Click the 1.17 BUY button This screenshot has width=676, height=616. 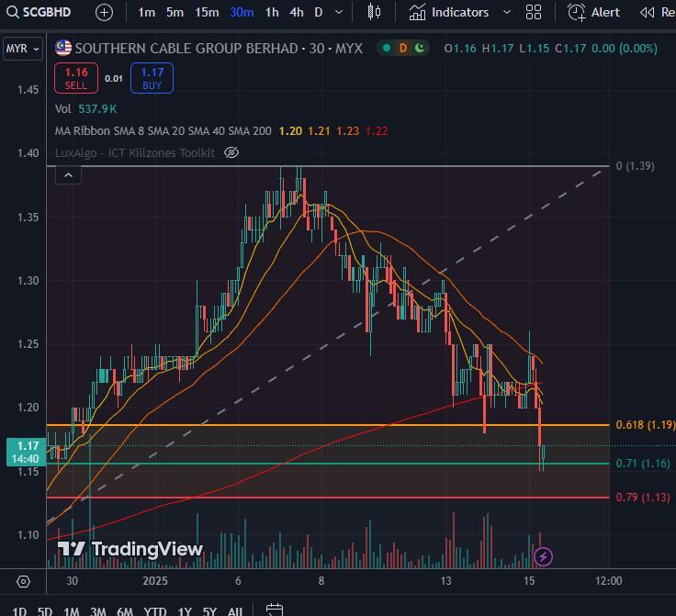tap(152, 78)
